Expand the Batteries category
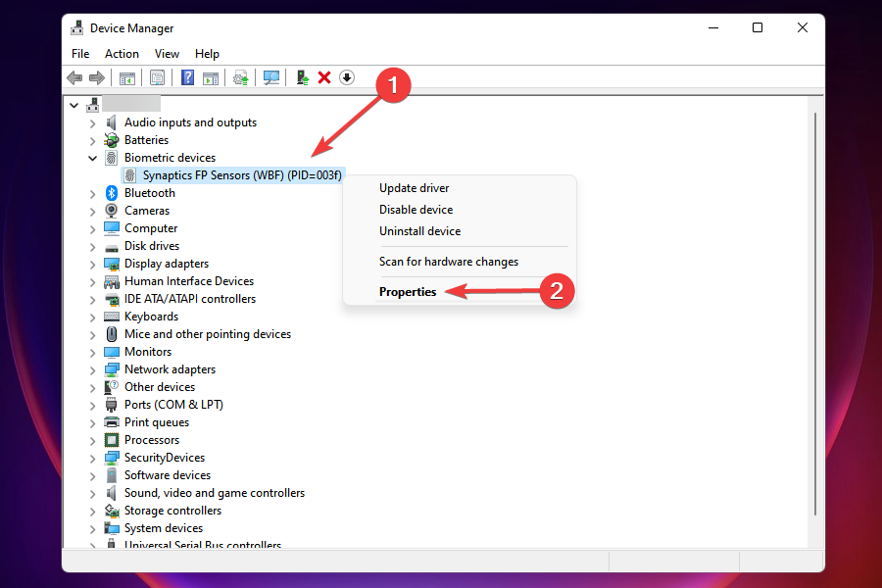This screenshot has width=882, height=588. pyautogui.click(x=93, y=141)
